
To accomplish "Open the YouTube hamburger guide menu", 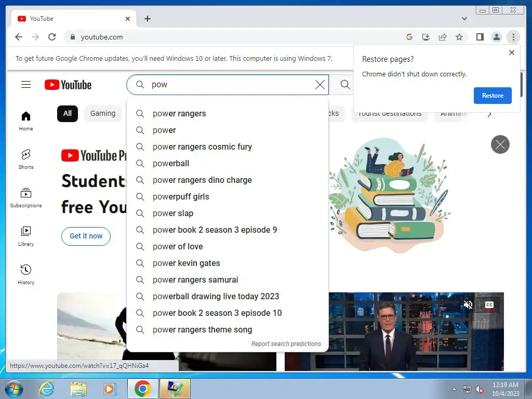I will click(x=26, y=85).
